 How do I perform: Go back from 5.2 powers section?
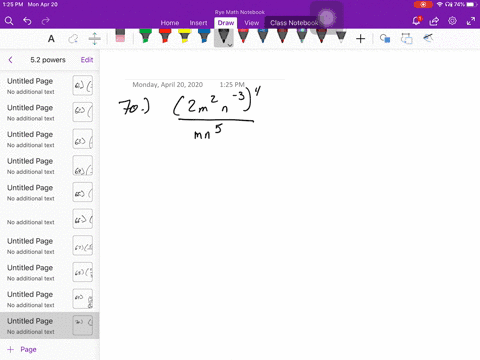pyautogui.click(x=10, y=60)
